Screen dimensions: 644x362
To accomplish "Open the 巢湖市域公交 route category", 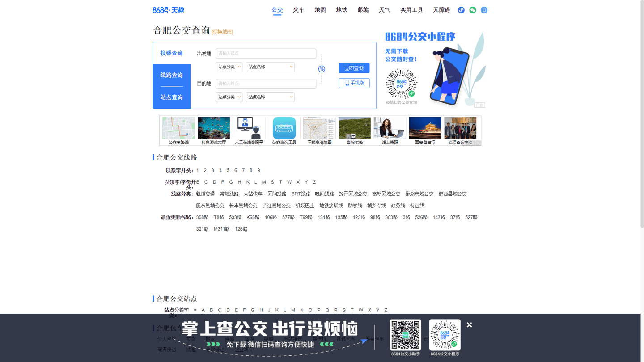I will click(419, 194).
